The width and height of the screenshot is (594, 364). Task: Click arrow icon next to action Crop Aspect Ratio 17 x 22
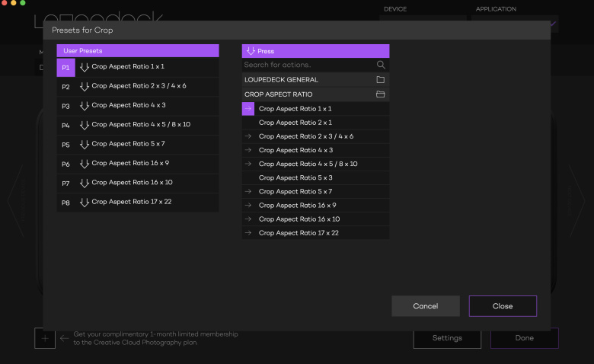click(248, 232)
